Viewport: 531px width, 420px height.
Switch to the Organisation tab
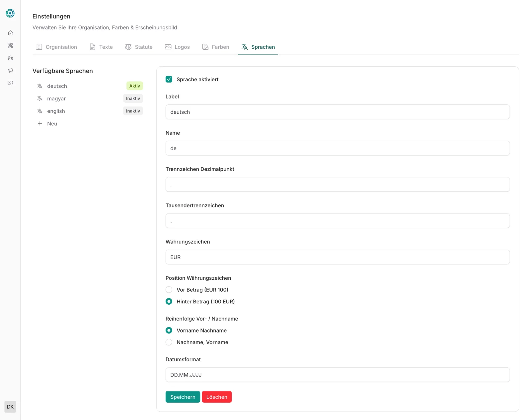click(x=56, y=47)
